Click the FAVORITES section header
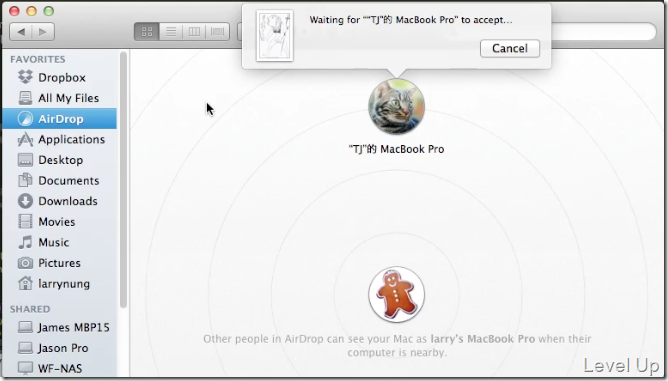This screenshot has width=668, height=381. click(38, 59)
